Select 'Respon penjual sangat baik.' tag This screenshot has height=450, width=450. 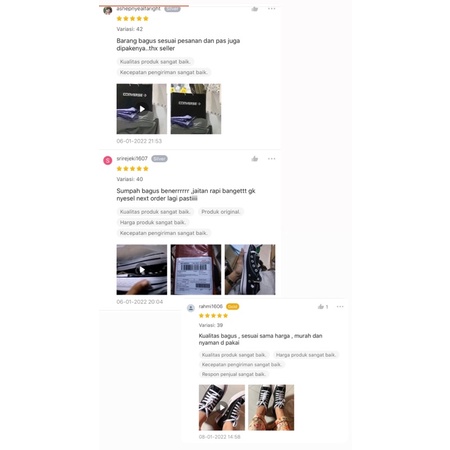[234, 374]
